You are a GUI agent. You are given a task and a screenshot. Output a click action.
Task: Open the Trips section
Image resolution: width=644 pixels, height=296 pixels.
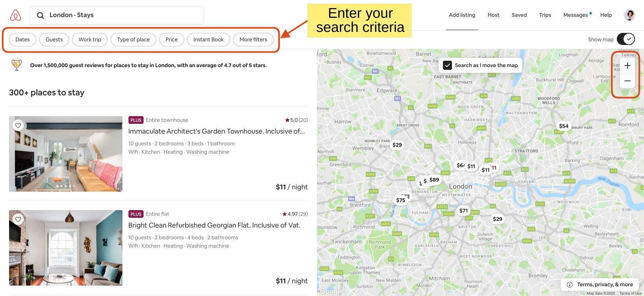pyautogui.click(x=545, y=15)
